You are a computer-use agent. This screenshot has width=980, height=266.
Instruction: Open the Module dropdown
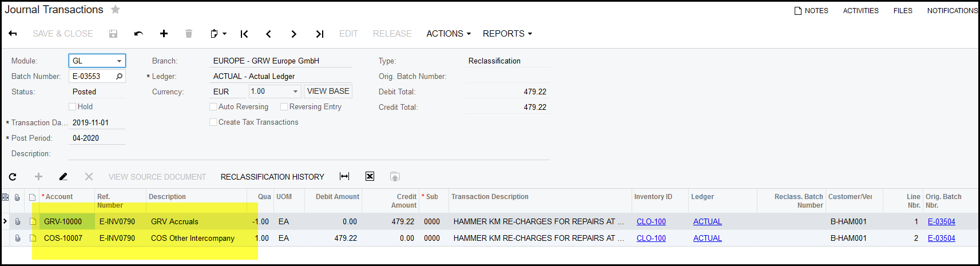point(119,61)
